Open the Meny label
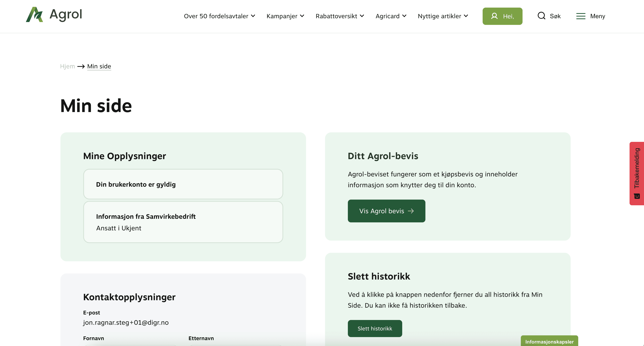 coord(597,16)
